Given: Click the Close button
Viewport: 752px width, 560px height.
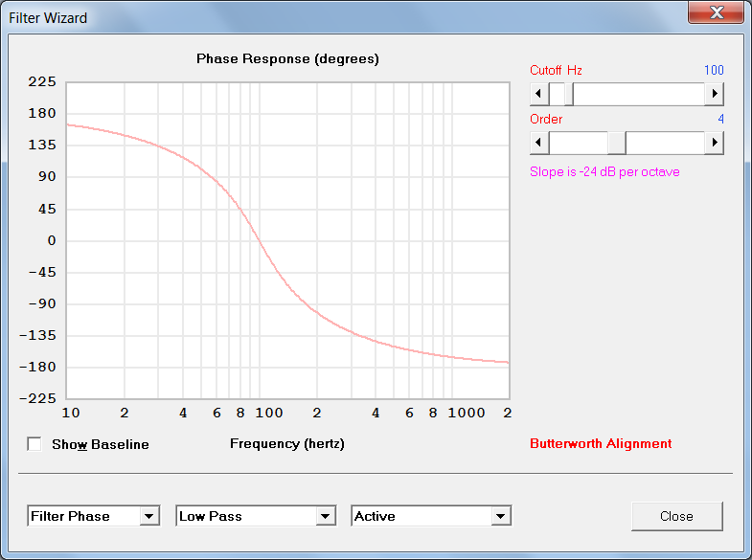Looking at the screenshot, I should 676,516.
